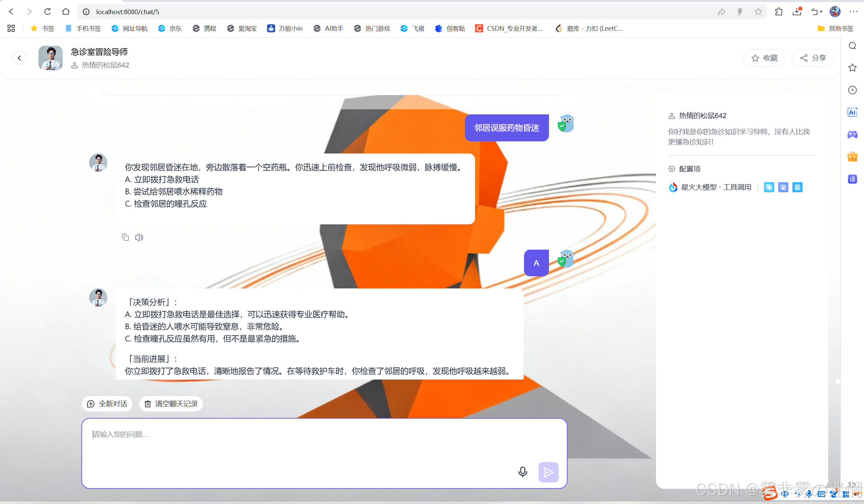The width and height of the screenshot is (864, 504).
Task: Play the message audio with speaker icon
Action: (x=139, y=237)
